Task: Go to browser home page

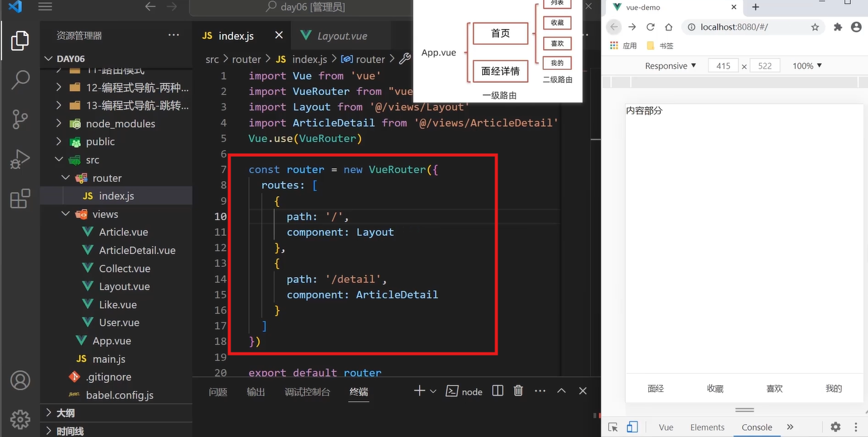Action: click(x=668, y=27)
